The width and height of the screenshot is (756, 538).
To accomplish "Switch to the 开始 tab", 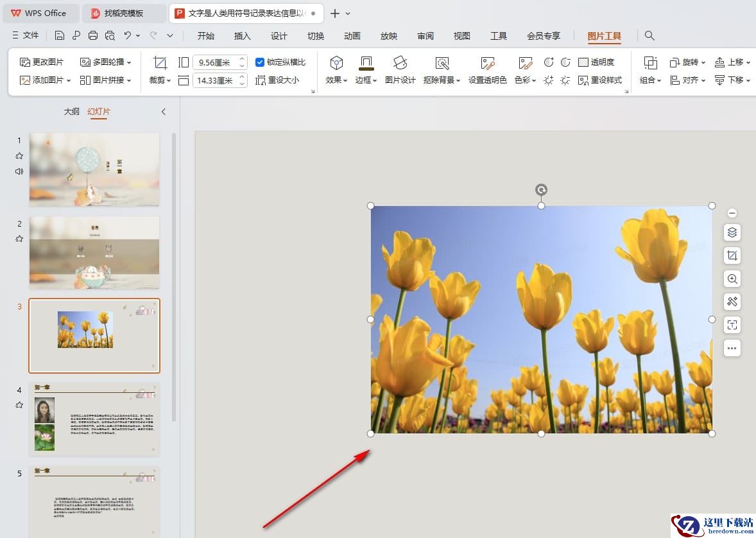I will point(206,36).
